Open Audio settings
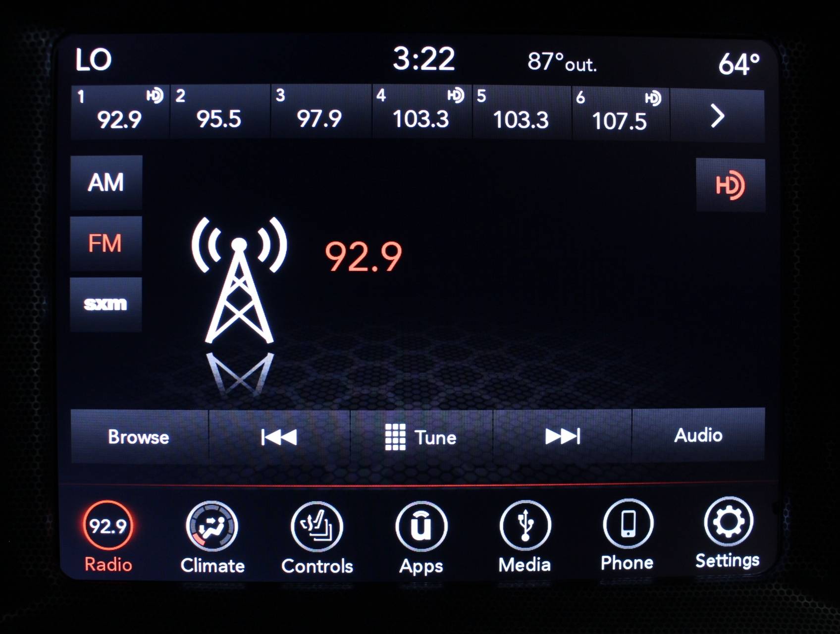 click(x=698, y=435)
